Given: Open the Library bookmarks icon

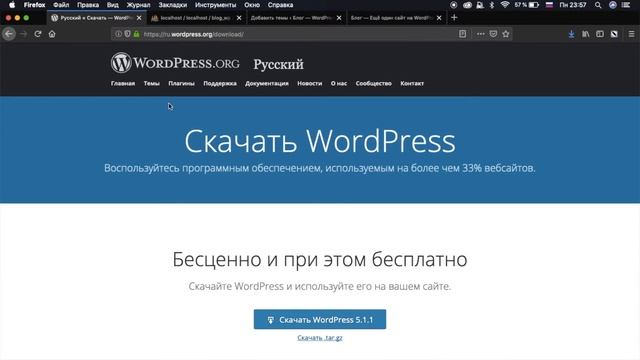Looking at the screenshot, I should point(586,34).
